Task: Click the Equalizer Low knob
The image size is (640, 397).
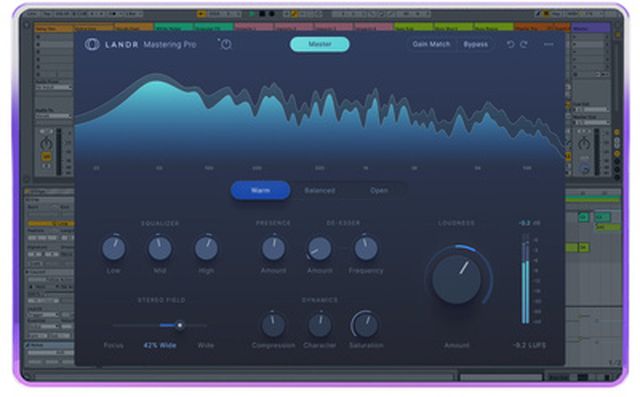Action: [x=113, y=248]
